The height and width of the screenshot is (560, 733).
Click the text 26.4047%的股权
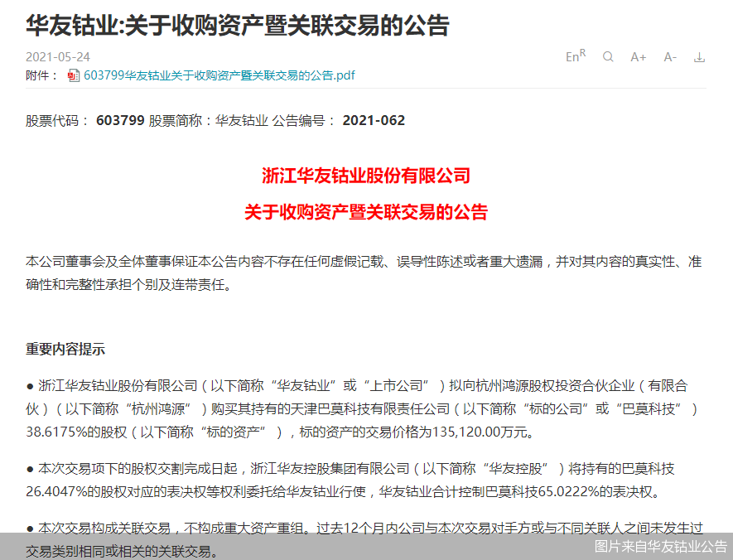coord(76,492)
